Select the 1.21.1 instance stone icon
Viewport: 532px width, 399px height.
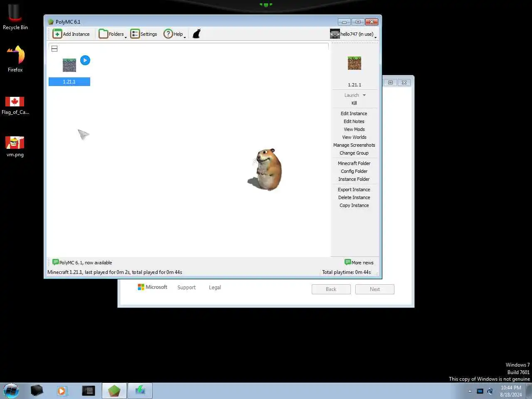pos(69,65)
